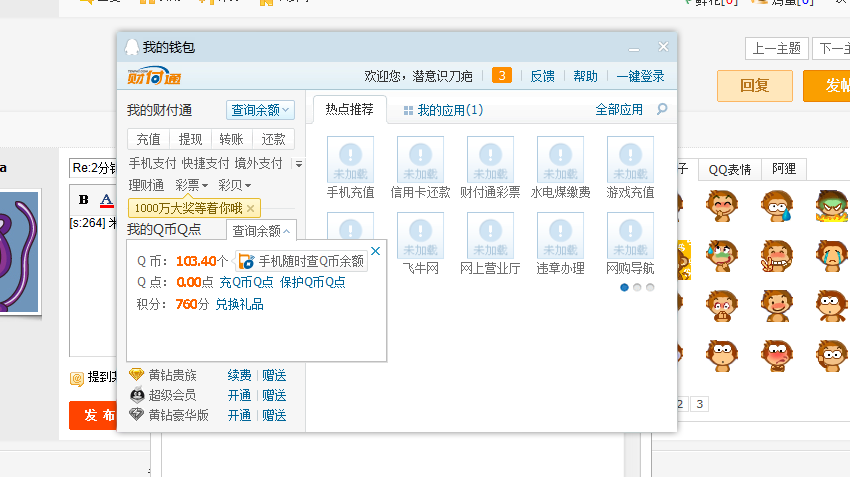850x477 pixels.
Task: Go to first page dot of apps
Action: (624, 287)
